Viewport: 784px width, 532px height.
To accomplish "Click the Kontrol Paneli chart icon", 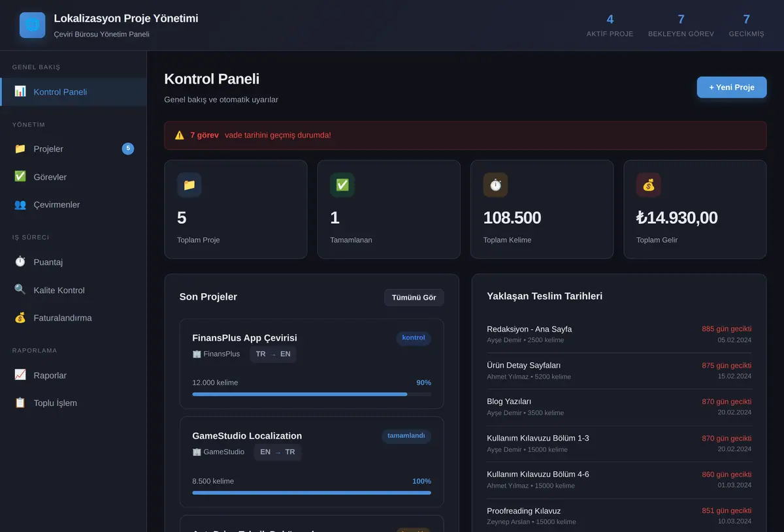I will point(20,91).
